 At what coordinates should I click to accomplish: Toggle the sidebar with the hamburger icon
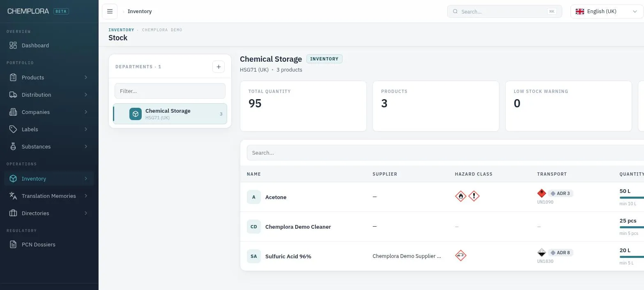pos(110,12)
